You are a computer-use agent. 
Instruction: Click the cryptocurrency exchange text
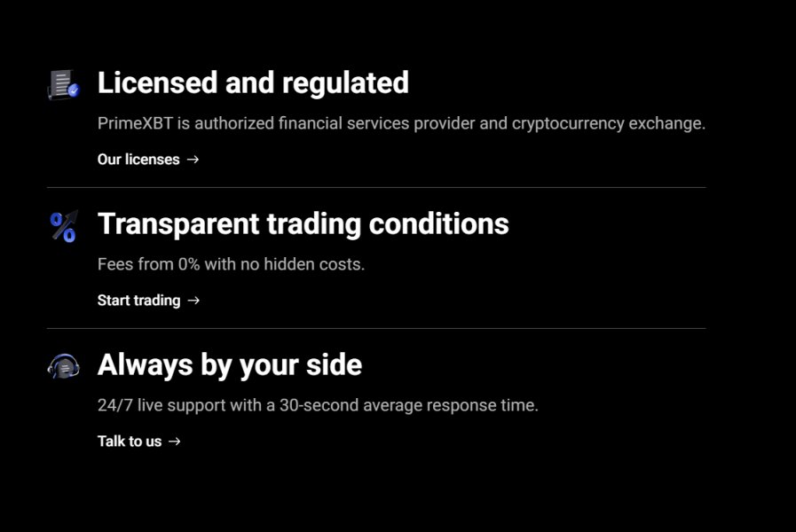608,123
